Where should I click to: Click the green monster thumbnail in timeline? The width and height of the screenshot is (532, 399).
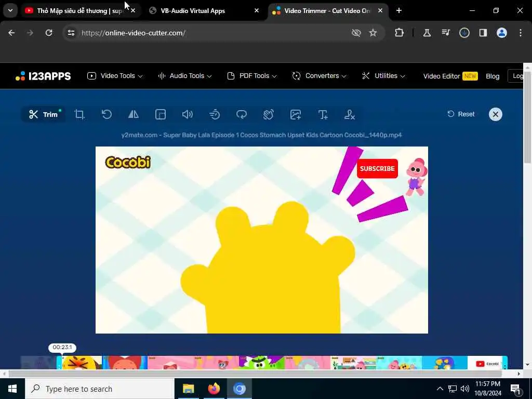coord(262,362)
